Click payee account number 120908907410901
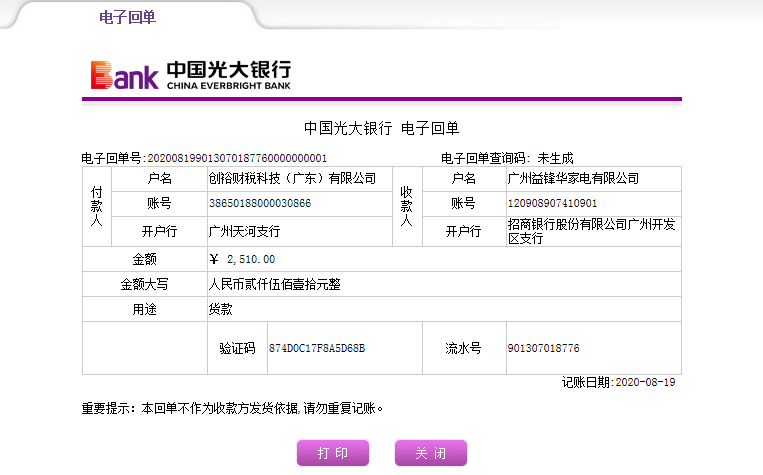The image size is (763, 475). (553, 204)
